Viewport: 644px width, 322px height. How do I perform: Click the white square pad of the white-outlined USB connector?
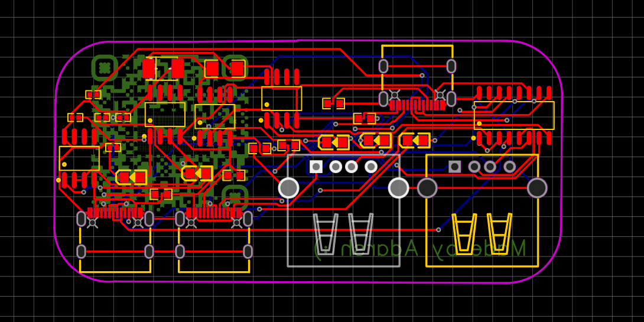(x=316, y=167)
